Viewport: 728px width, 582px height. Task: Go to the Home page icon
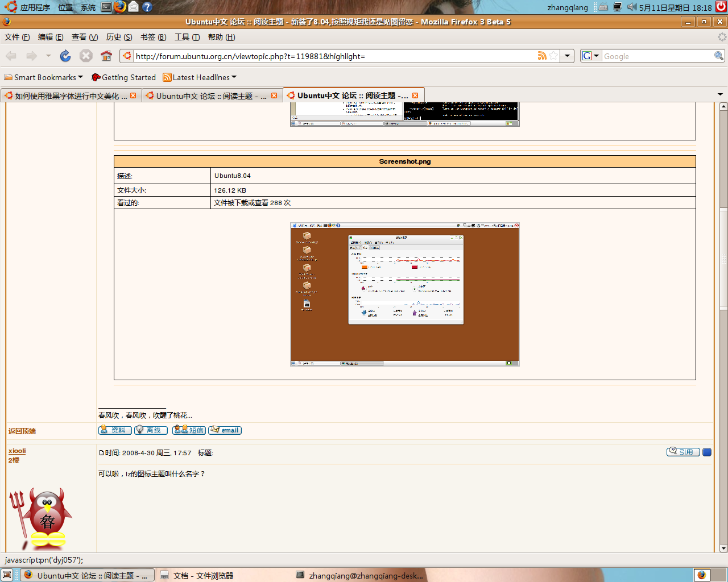click(x=106, y=56)
